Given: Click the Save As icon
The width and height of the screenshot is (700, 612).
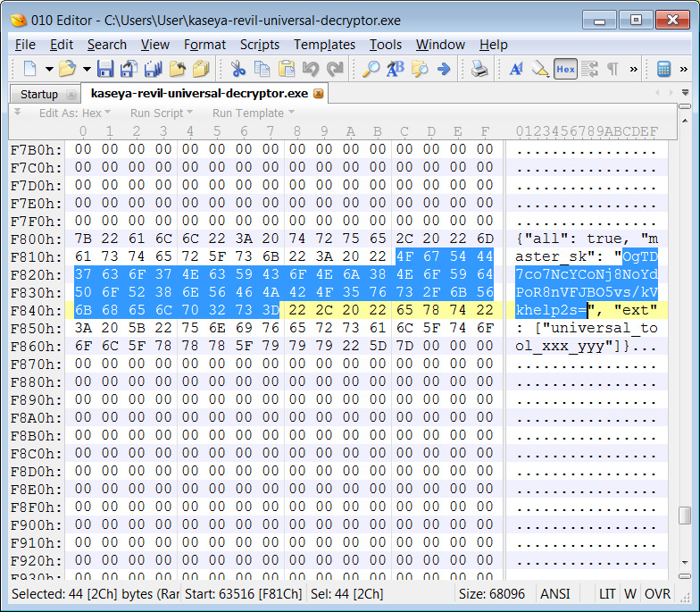Looking at the screenshot, I should click(129, 69).
